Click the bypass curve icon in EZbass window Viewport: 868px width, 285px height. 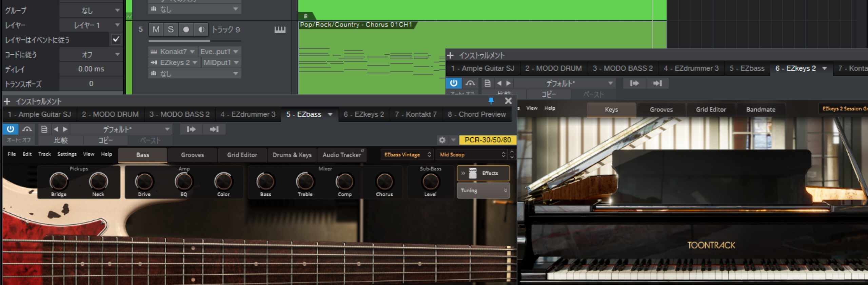click(27, 129)
